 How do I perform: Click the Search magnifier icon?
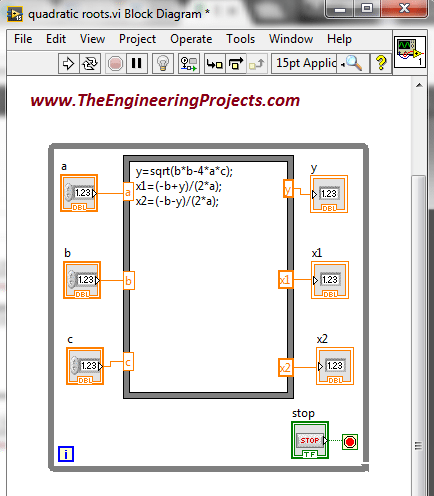[354, 63]
